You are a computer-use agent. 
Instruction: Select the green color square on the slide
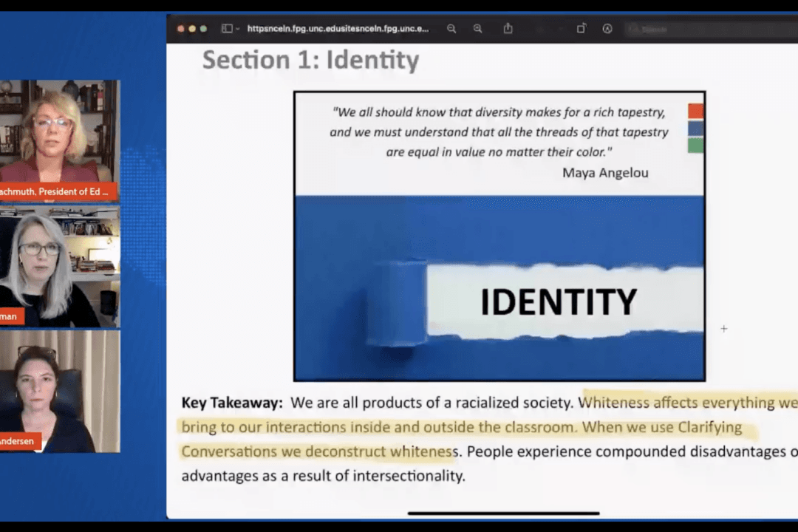[x=695, y=146]
